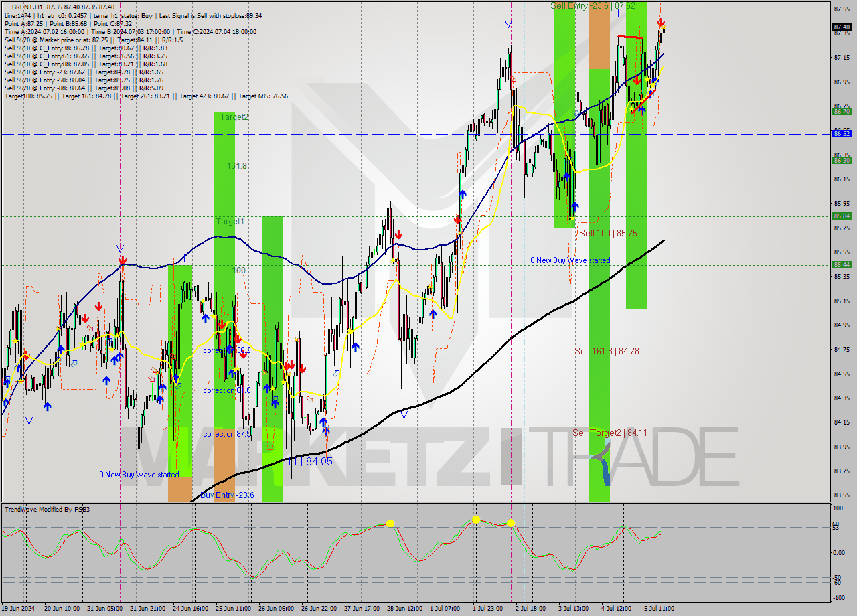857x616 pixels.
Task: Select the '1 Jul 23:00' time label
Action: click(489, 609)
